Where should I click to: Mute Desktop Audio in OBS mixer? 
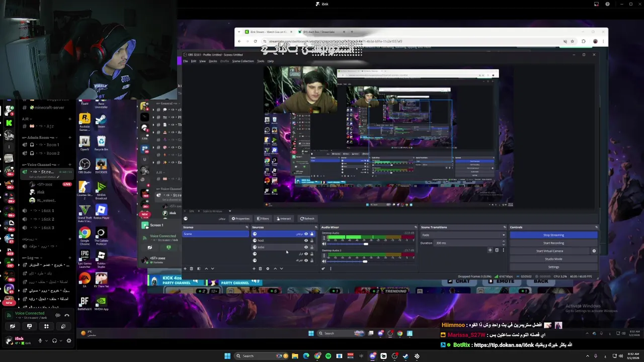(x=324, y=244)
